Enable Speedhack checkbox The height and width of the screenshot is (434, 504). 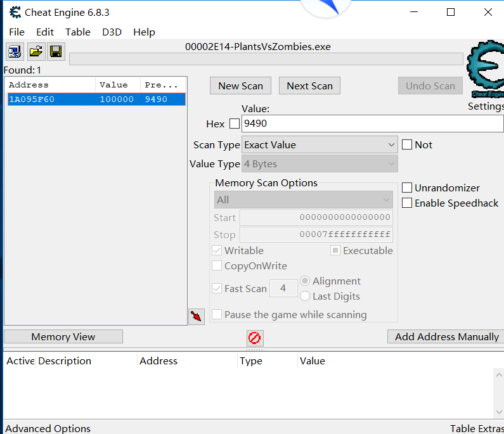pos(407,203)
